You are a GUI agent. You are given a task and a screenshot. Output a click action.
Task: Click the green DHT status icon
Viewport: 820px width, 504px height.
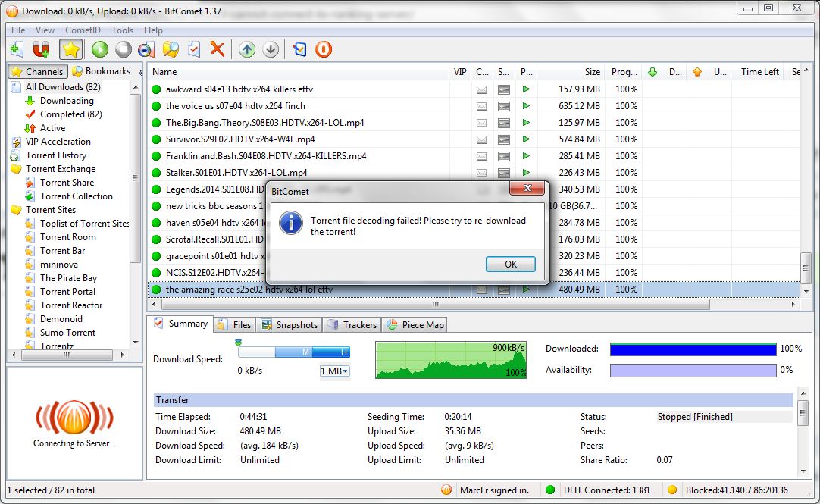coord(549,490)
